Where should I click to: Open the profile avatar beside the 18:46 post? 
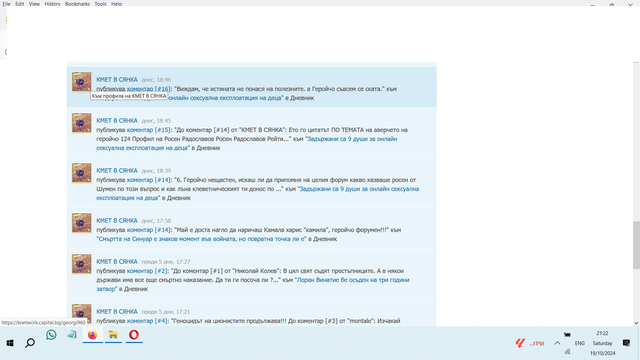click(x=82, y=82)
